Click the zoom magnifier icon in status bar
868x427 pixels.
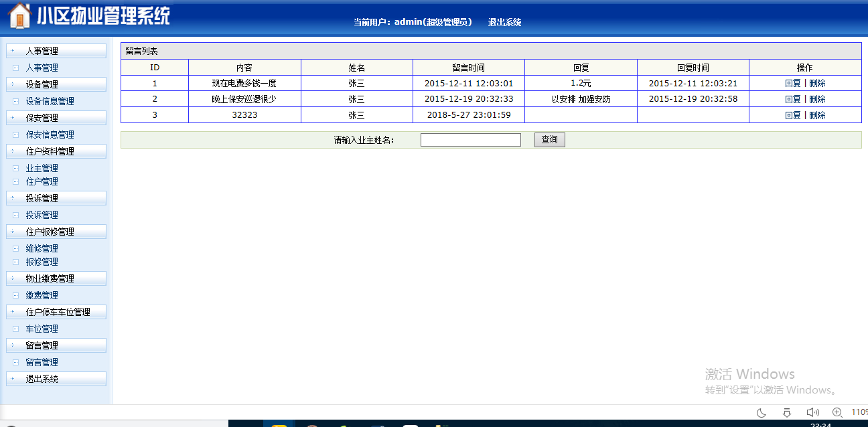837,412
